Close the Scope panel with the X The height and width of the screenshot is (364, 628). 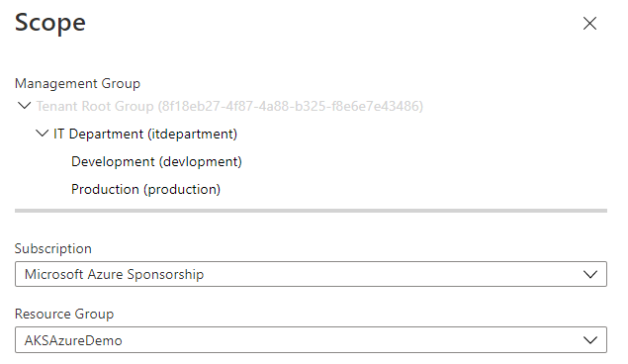589,23
